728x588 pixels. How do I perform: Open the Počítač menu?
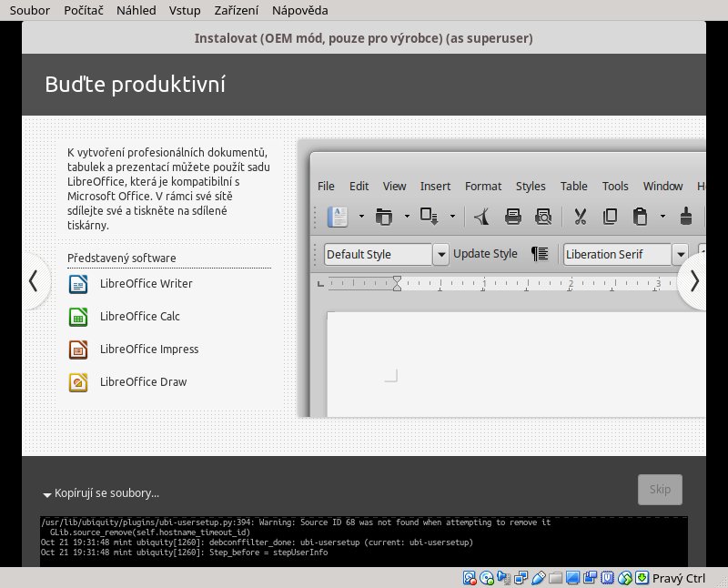pyautogui.click(x=84, y=10)
